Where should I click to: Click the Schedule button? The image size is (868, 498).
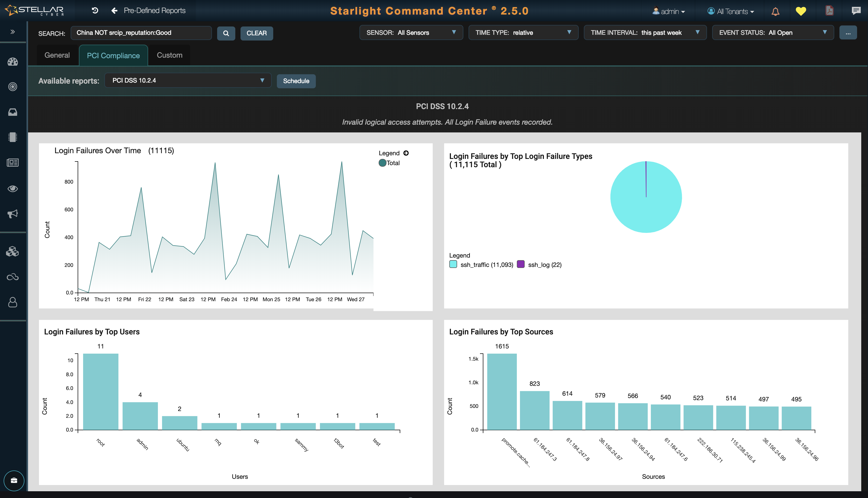(x=296, y=81)
